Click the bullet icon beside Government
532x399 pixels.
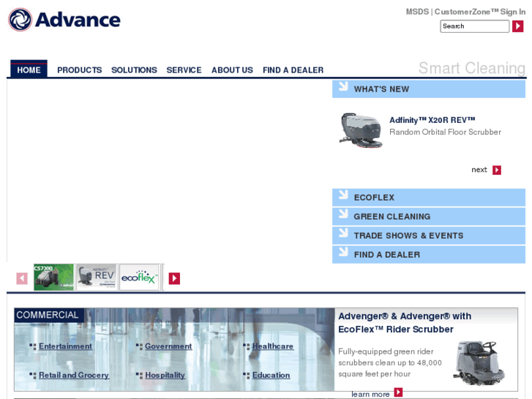pyautogui.click(x=139, y=346)
